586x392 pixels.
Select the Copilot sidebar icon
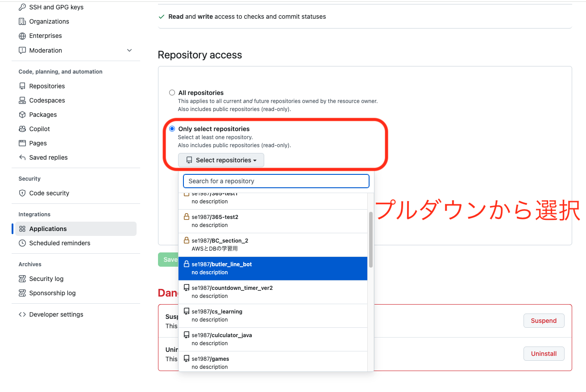pos(22,128)
